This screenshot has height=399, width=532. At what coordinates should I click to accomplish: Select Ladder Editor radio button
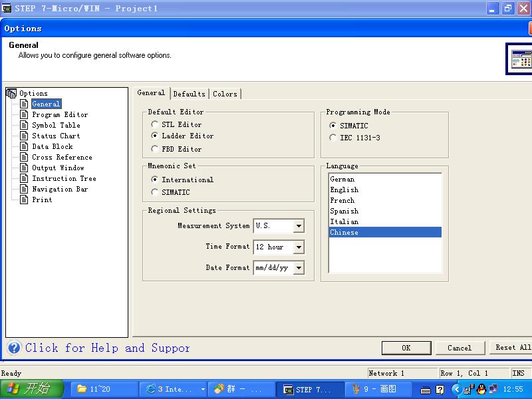click(154, 136)
